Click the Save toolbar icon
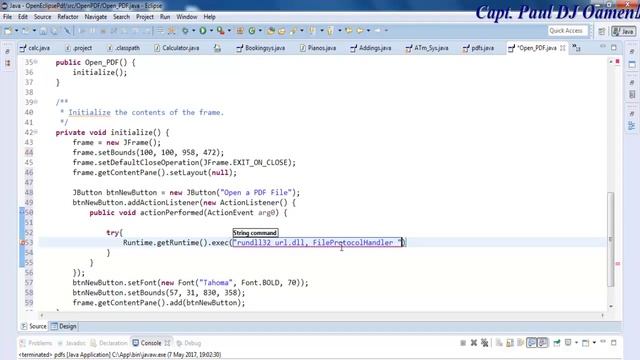Viewport: 640px width, 360px height. 43,31
